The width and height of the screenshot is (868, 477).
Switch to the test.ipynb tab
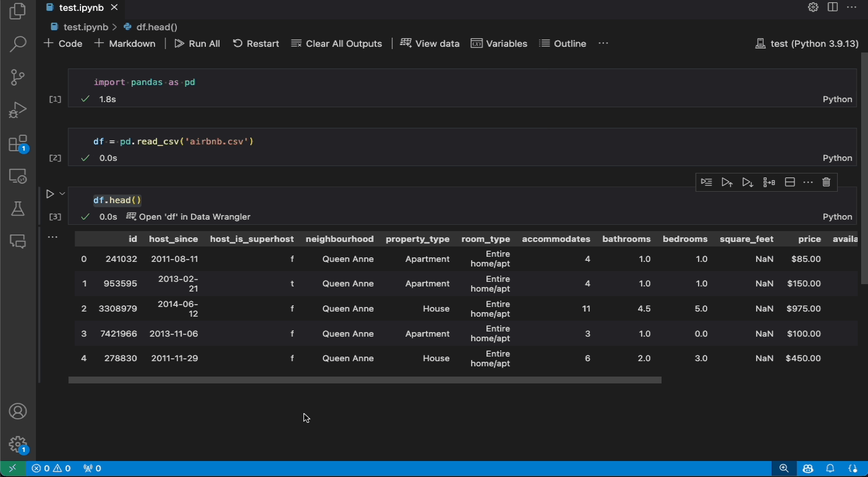coord(77,7)
